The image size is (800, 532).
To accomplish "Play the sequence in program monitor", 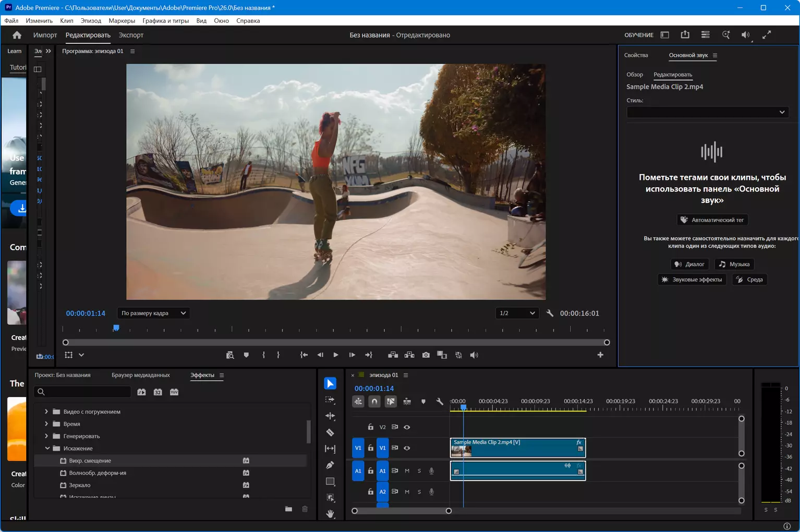I will pyautogui.click(x=336, y=355).
